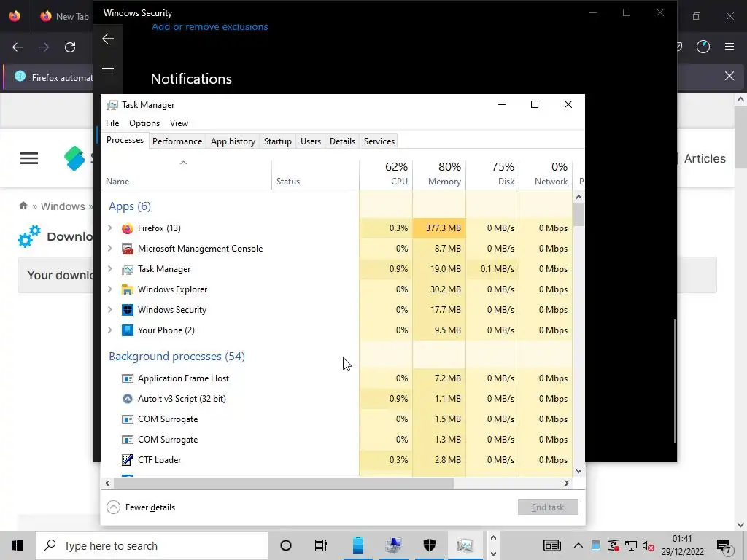Expand the Task Manager process row
This screenshot has height=560, width=747.
[x=109, y=269]
